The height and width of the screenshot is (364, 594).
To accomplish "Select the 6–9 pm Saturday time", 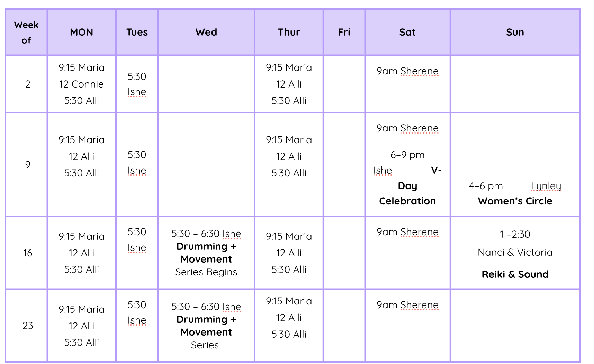I will tap(407, 155).
